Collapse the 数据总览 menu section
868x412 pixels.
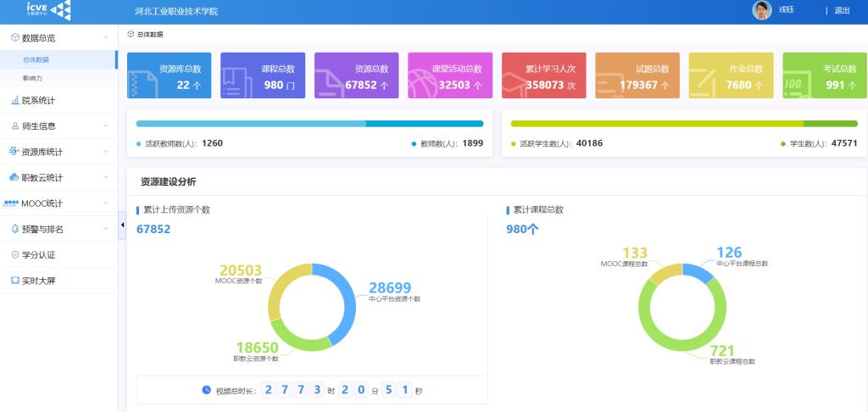tap(105, 38)
